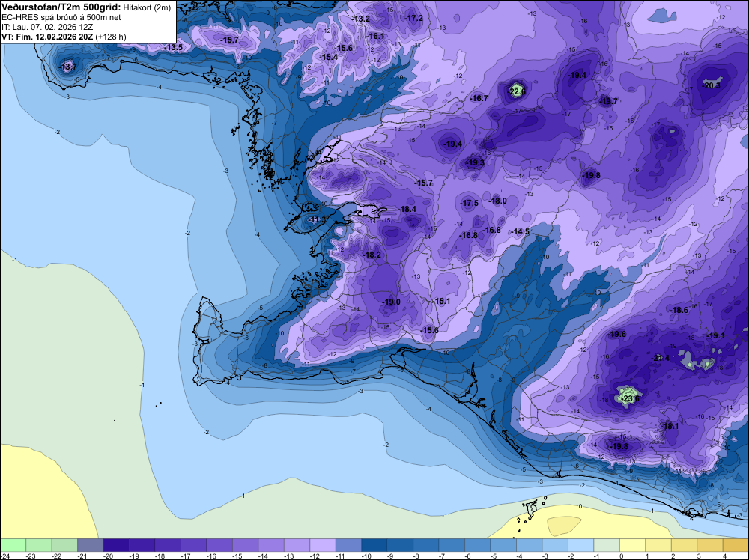Image resolution: width=749 pixels, height=560 pixels.
Task: Click the -18.2 temperature label
Action: click(372, 255)
